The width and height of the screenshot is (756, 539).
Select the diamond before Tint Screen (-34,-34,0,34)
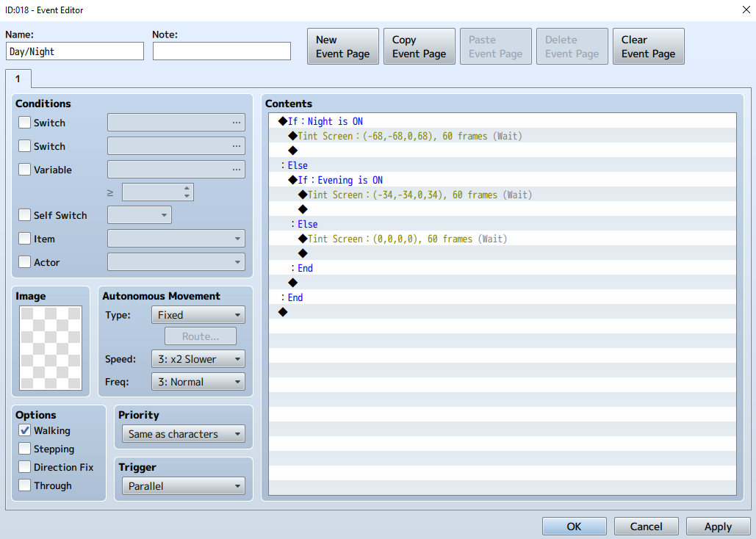click(303, 195)
